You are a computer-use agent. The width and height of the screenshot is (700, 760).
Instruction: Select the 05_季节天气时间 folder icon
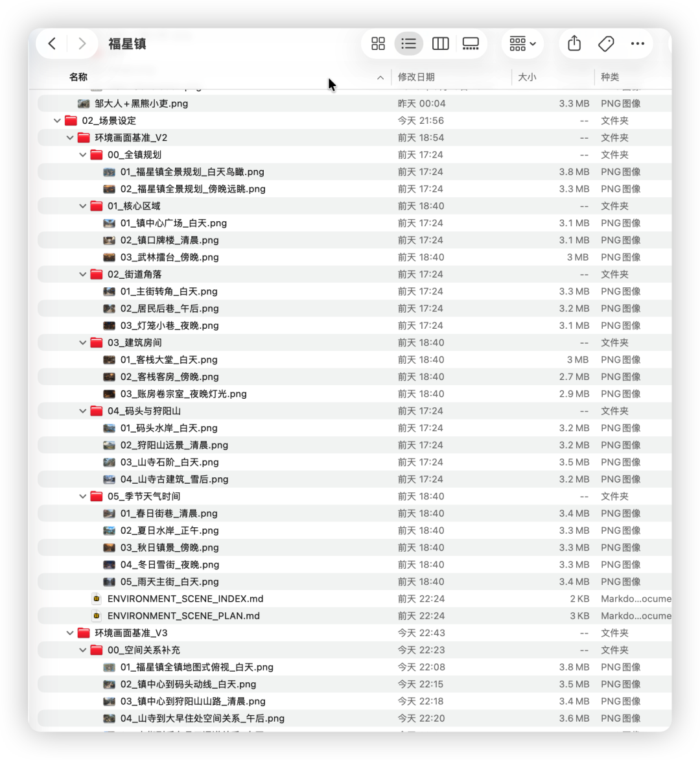tap(97, 496)
